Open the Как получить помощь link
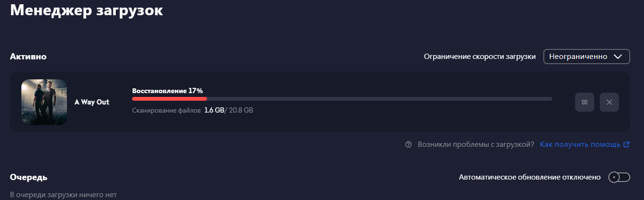 (580, 144)
